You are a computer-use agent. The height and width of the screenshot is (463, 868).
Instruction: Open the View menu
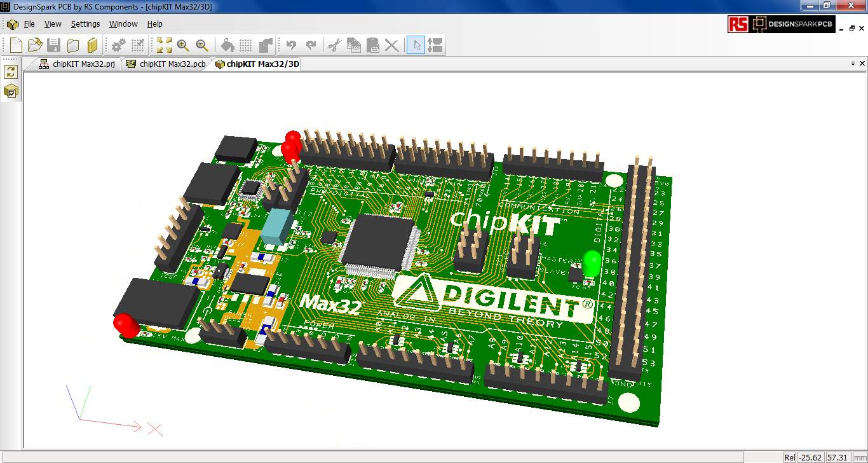pos(53,24)
